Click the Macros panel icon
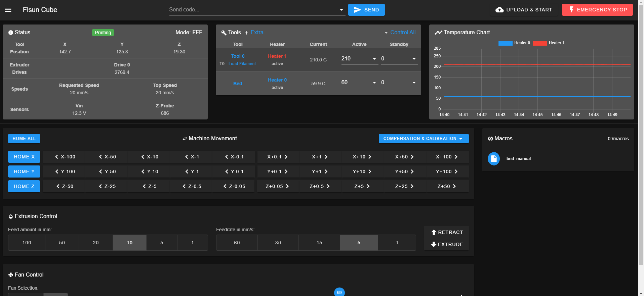The image size is (644, 296). tap(490, 139)
